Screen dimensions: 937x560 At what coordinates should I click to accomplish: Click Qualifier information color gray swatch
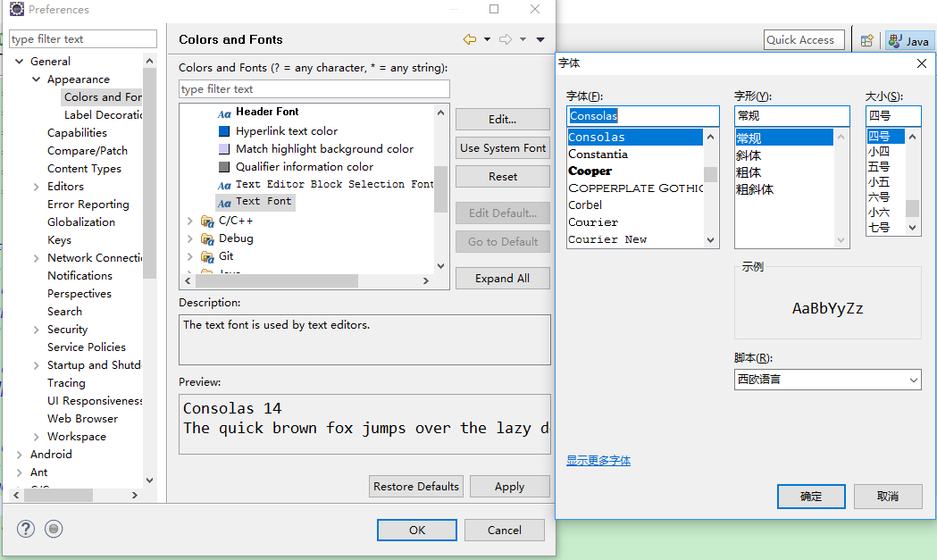click(224, 167)
